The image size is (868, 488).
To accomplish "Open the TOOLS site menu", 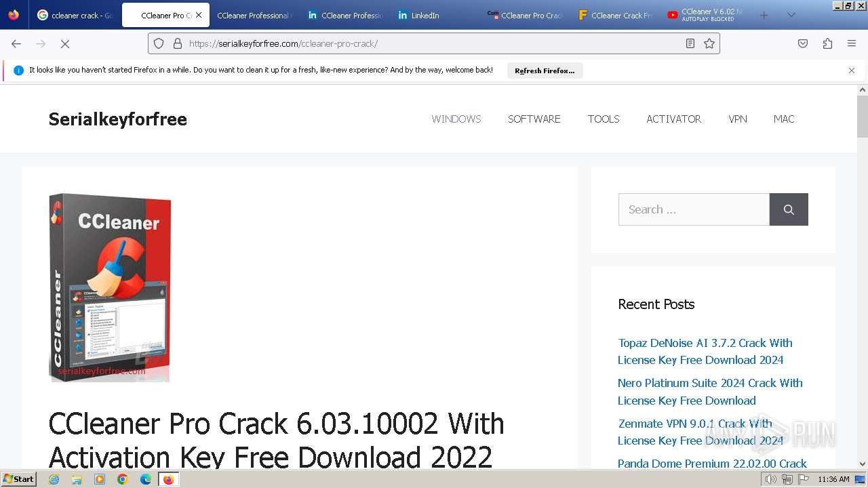I will tap(604, 119).
